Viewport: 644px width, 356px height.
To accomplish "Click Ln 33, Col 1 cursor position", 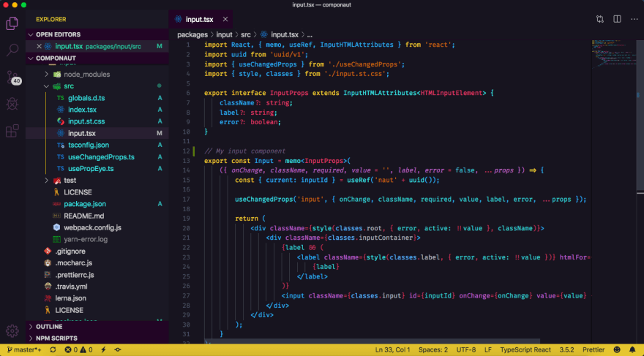I will click(x=393, y=350).
